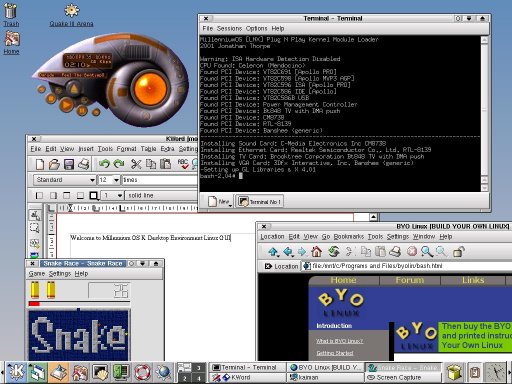Copy selection in KWord toolbar
The width and height of the screenshot is (512, 384).
[151, 164]
